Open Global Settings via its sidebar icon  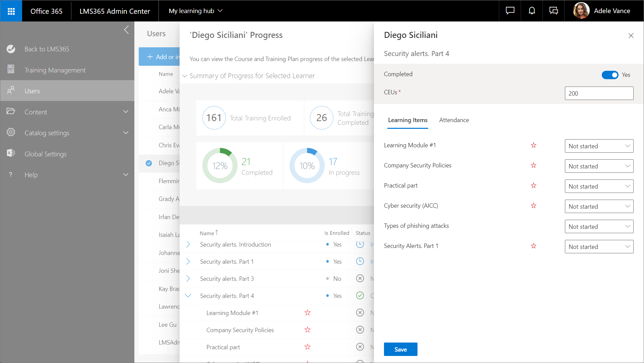11,154
